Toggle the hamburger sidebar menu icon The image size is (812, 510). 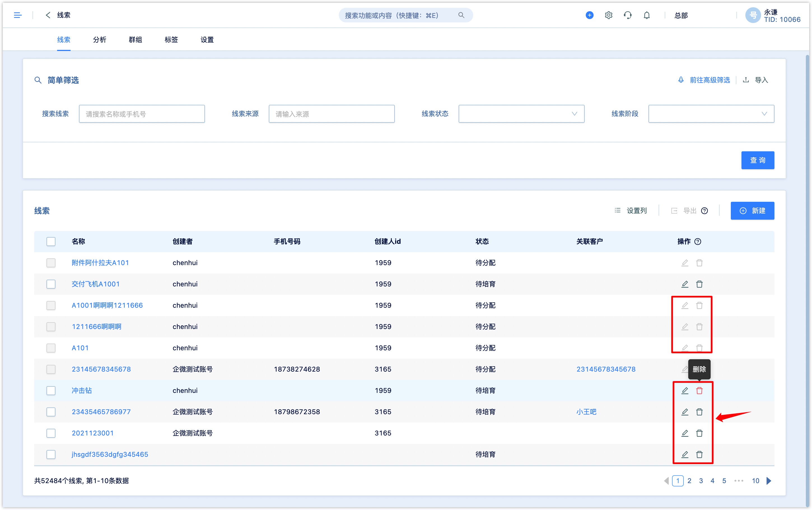pyautogui.click(x=18, y=15)
